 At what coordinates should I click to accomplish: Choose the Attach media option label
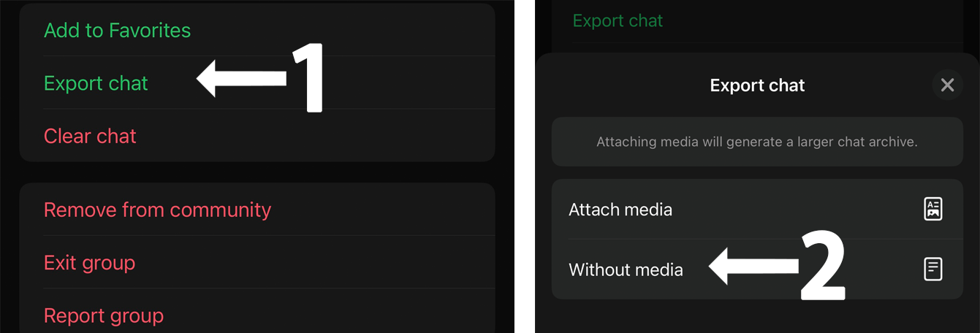tap(620, 210)
